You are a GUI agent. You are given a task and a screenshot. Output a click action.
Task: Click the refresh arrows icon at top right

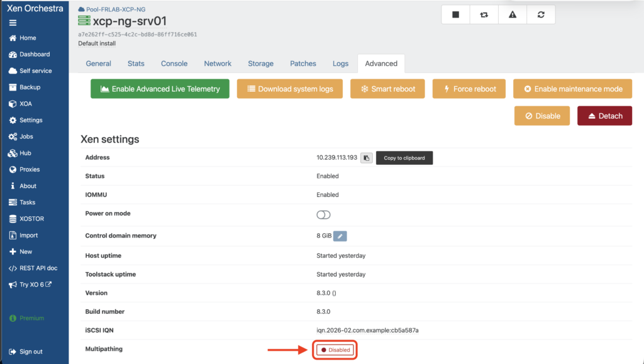pyautogui.click(x=541, y=14)
